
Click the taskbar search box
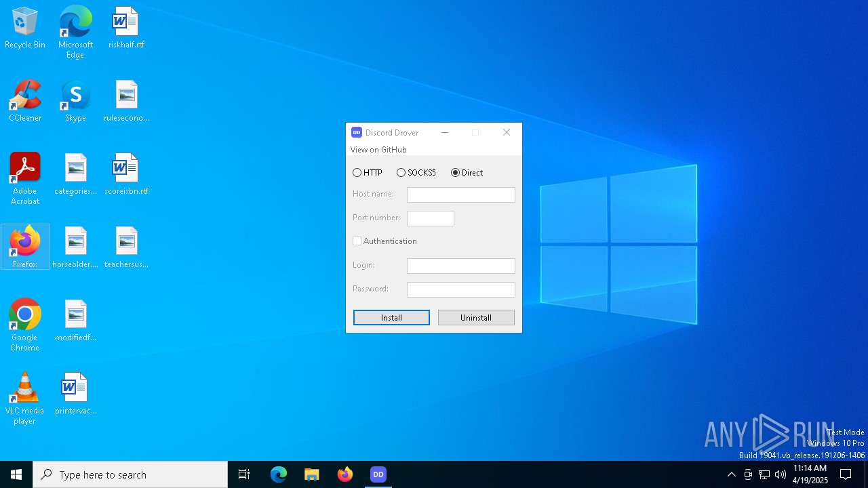coord(130,474)
